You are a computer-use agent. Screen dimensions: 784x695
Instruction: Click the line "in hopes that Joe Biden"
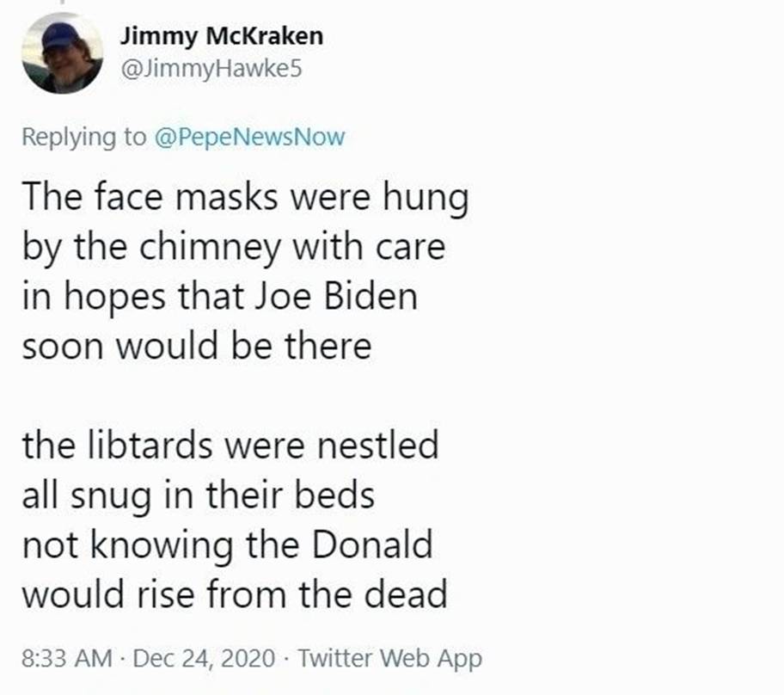pyautogui.click(x=220, y=297)
